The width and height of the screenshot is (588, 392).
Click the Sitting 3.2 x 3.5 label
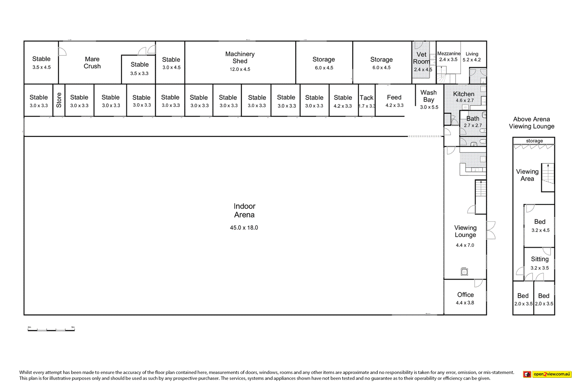point(539,263)
